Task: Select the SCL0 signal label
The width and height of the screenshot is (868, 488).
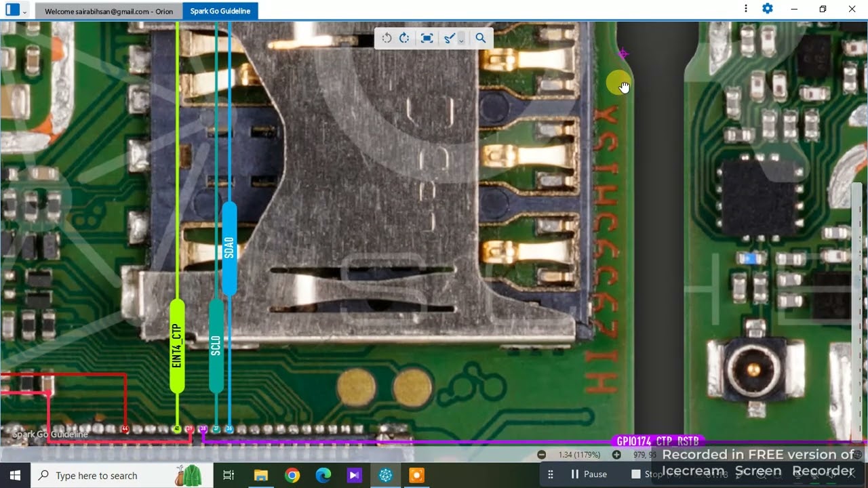Action: click(216, 346)
